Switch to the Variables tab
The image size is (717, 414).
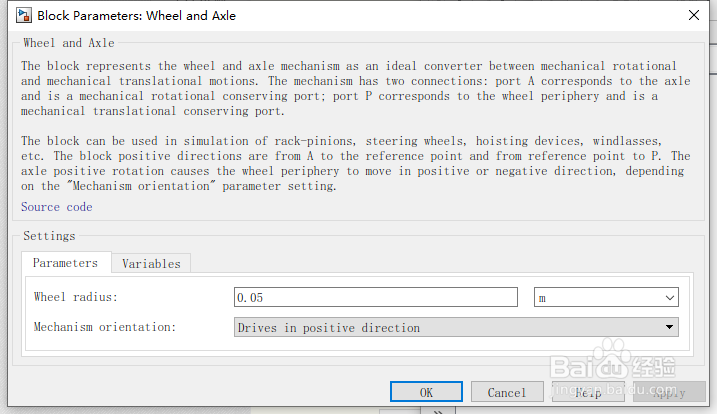(x=151, y=264)
